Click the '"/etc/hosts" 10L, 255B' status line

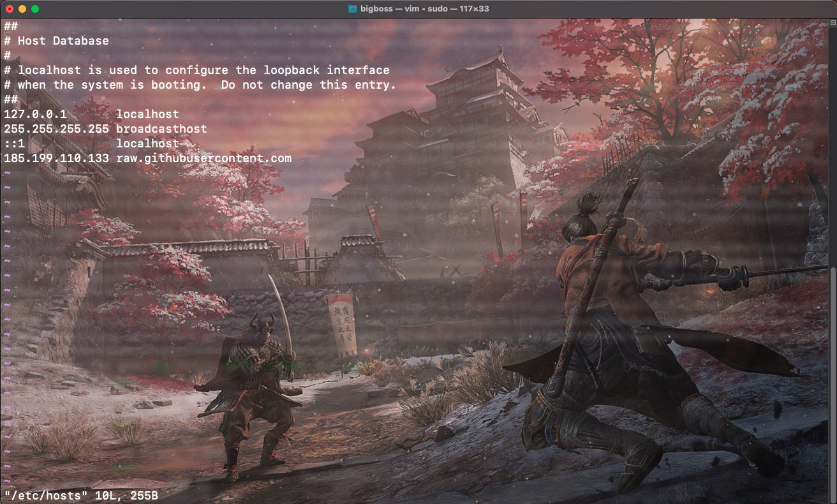[81, 496]
